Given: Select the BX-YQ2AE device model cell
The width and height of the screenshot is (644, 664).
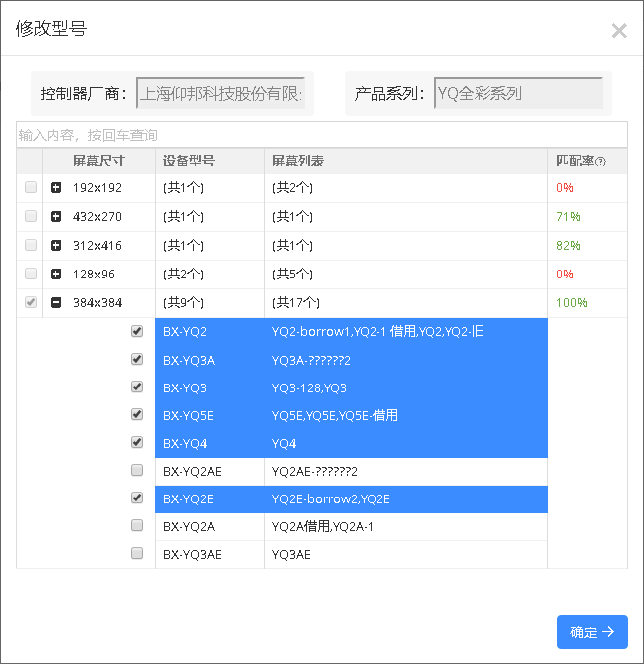Looking at the screenshot, I should tap(210, 472).
